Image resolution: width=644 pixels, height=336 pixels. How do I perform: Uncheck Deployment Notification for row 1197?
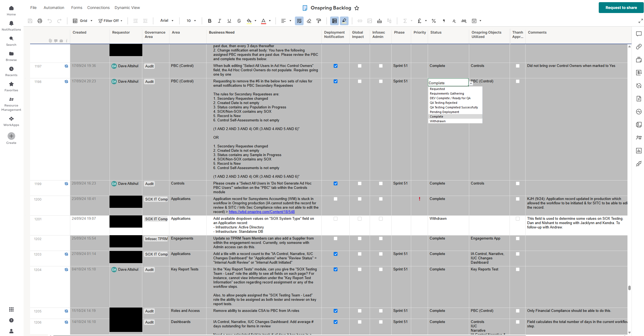(x=336, y=66)
